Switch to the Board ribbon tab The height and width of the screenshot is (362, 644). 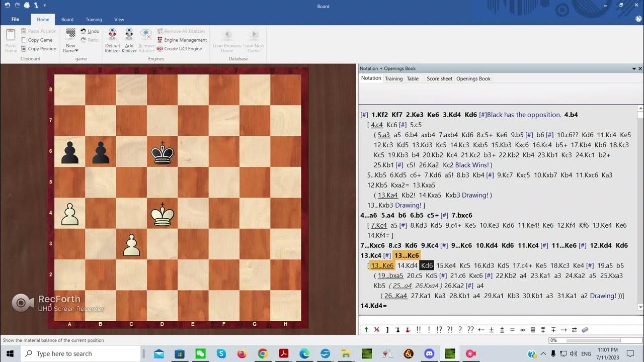[67, 20]
